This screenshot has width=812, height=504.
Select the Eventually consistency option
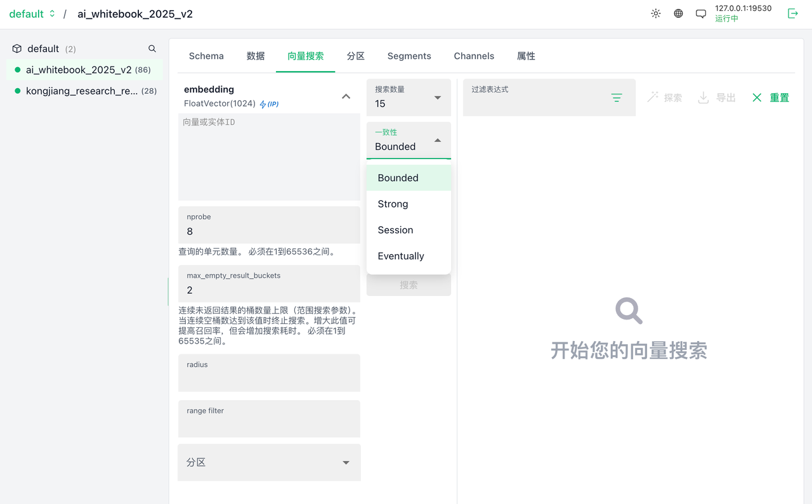click(x=409, y=255)
